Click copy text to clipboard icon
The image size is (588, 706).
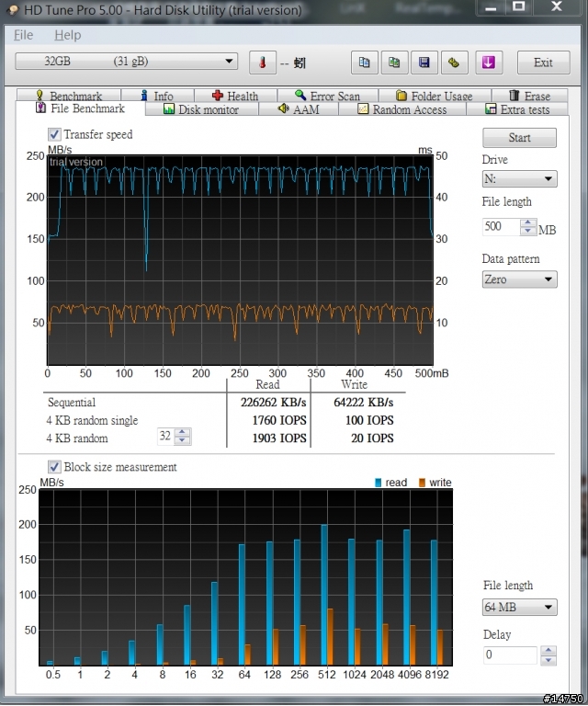coord(364,63)
